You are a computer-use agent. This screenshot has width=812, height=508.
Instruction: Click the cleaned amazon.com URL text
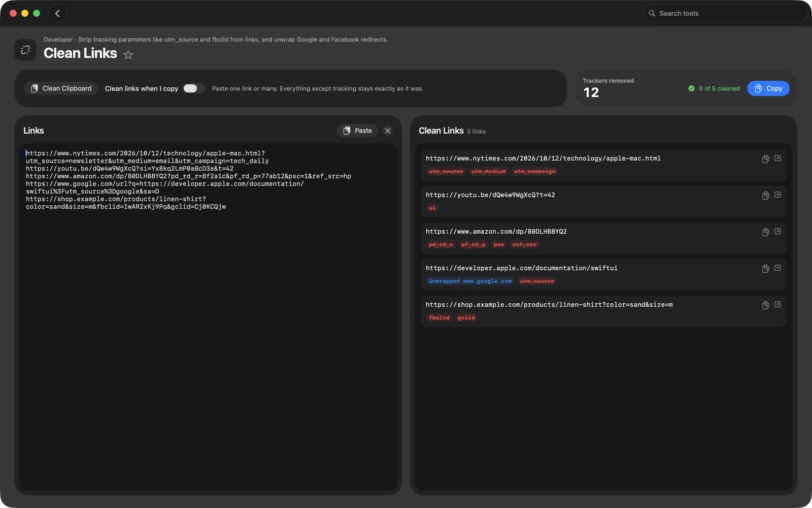pos(496,232)
